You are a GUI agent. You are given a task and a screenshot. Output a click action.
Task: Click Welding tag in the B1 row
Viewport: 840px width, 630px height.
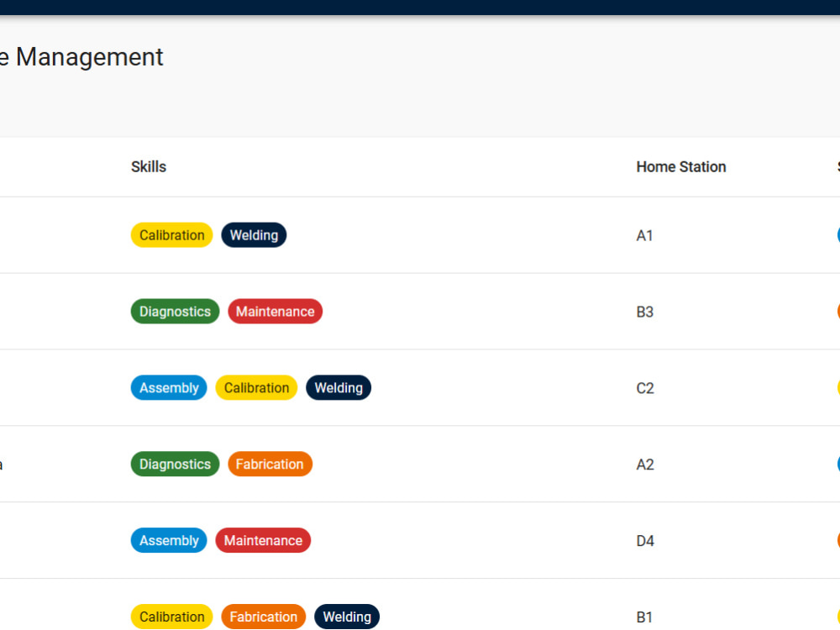[347, 617]
